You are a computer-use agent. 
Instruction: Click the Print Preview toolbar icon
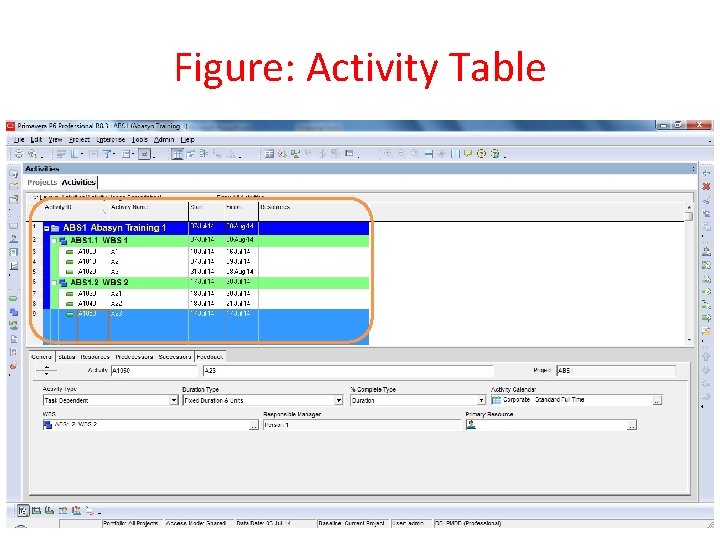(32, 154)
